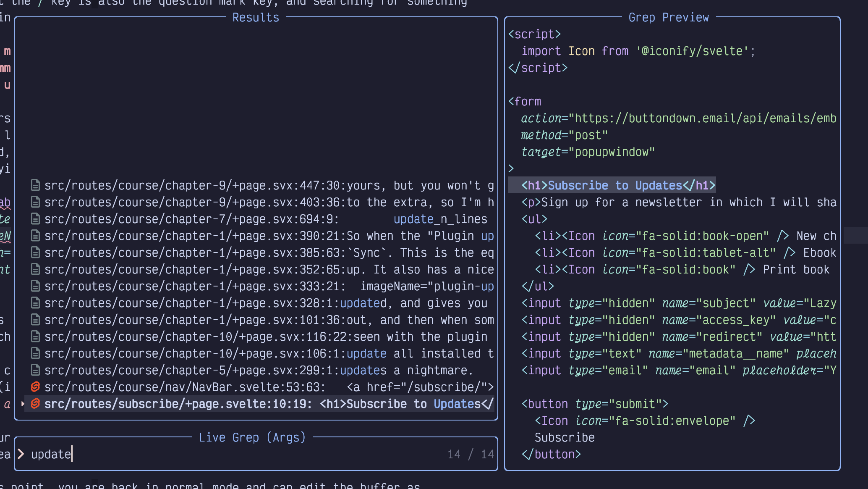Click file icon of chapter-1 328:1 result
The width and height of the screenshot is (868, 489).
pos(36,303)
